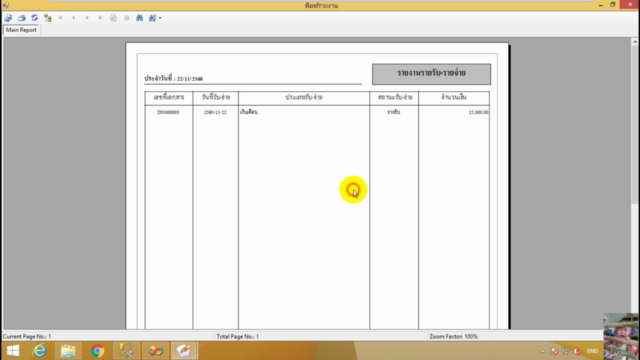Click the first column header in table

click(169, 98)
